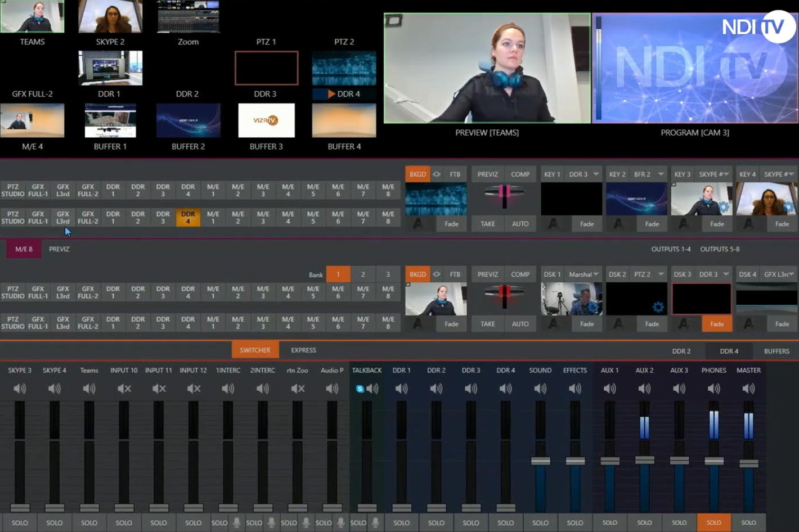This screenshot has height=532, width=799.
Task: Click the SOUND channel fader handle
Action: [x=540, y=461]
